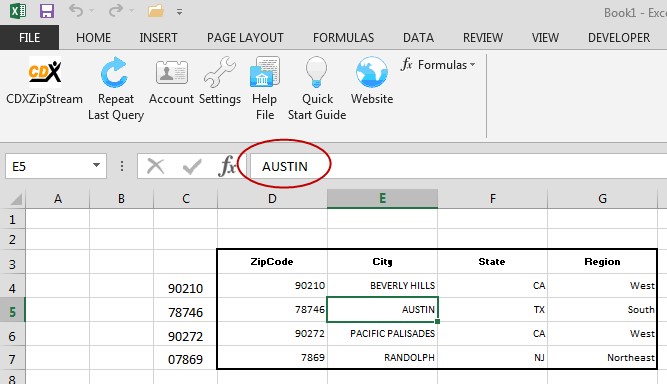
Task: Select the RANDOLPH cell
Action: (382, 357)
